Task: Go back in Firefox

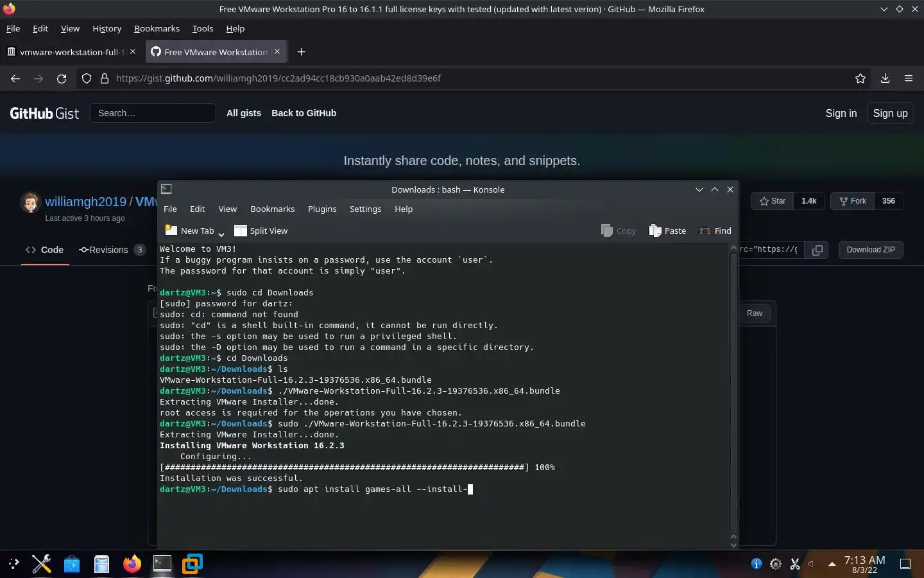Action: click(x=15, y=78)
